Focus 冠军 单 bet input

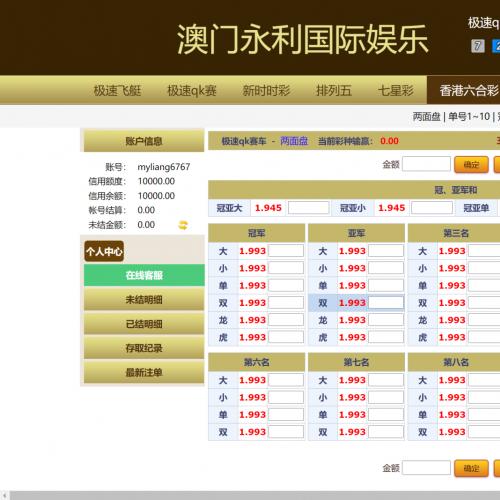click(x=286, y=285)
